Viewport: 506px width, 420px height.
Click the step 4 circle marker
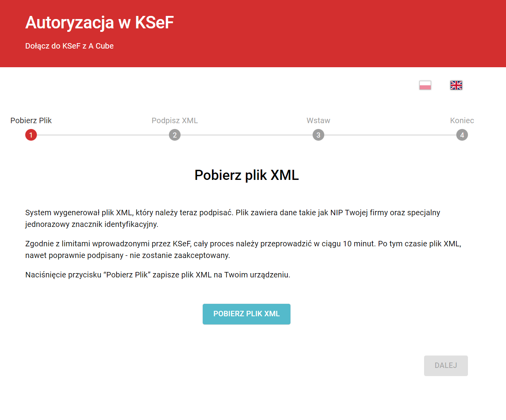[x=462, y=135]
